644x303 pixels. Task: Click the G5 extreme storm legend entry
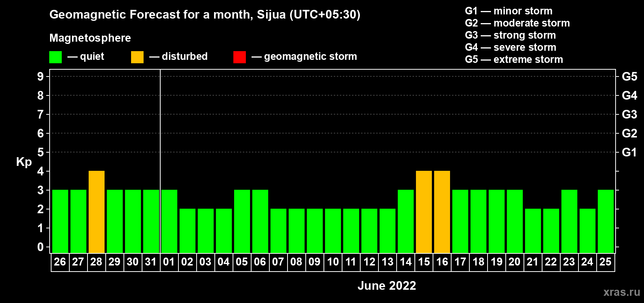coord(514,59)
